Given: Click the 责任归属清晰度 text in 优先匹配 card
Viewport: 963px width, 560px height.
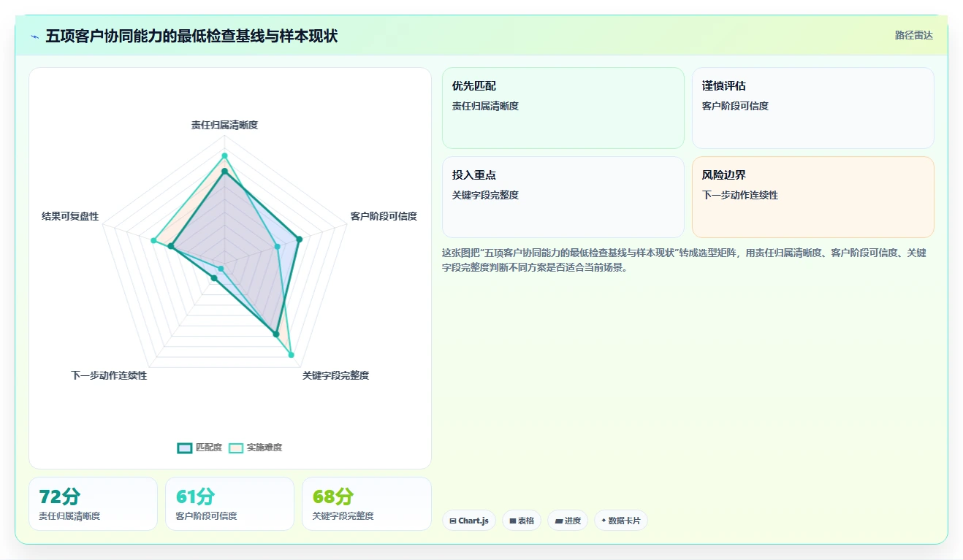Looking at the screenshot, I should point(485,106).
